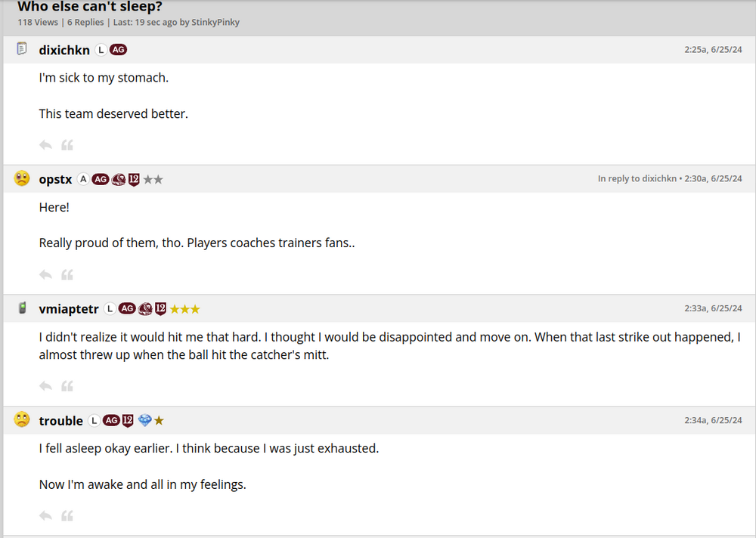Image resolution: width=756 pixels, height=538 pixels.
Task: Open dixichkn's user profile
Action: click(x=64, y=50)
